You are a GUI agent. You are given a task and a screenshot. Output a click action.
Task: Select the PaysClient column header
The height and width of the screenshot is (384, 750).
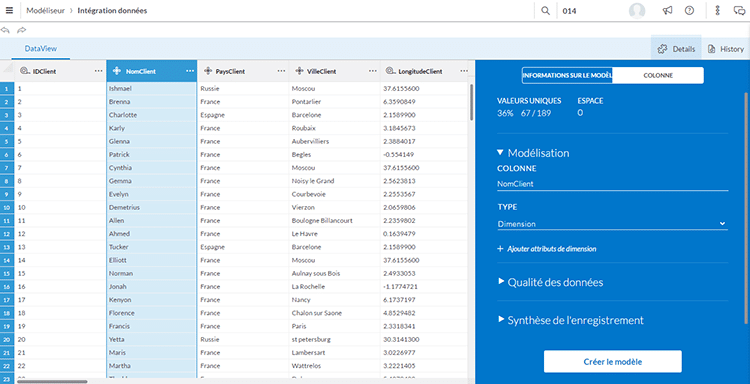[243, 71]
